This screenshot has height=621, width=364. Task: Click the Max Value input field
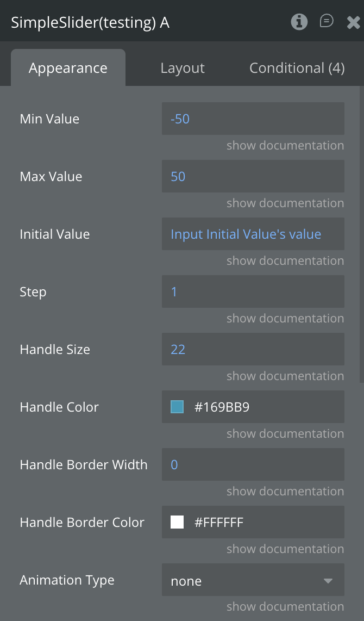(x=253, y=176)
